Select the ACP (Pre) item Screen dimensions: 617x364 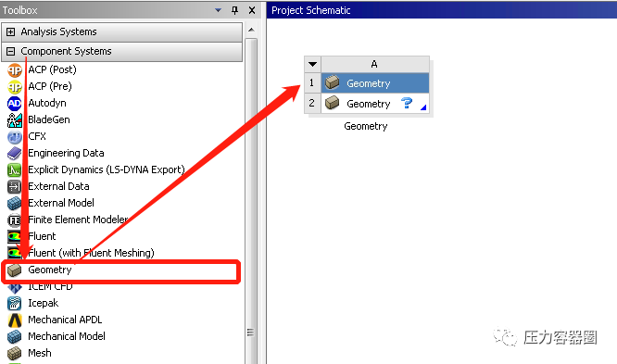50,86
